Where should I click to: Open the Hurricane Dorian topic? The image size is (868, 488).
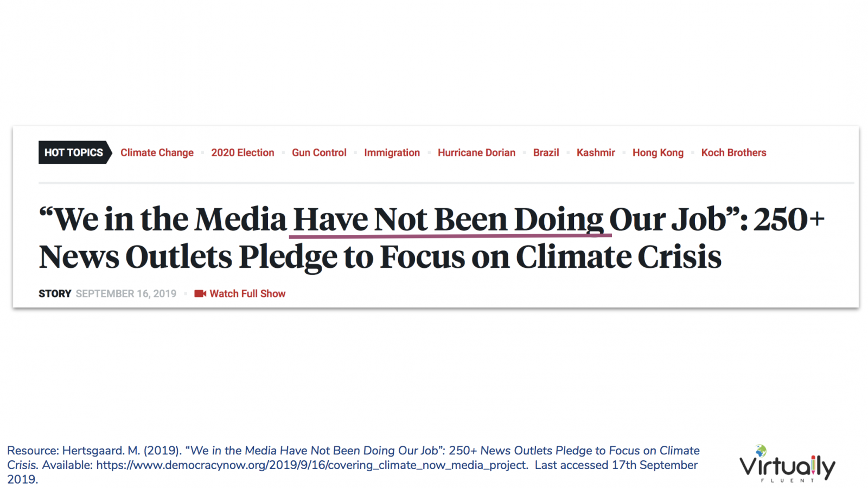click(x=476, y=152)
